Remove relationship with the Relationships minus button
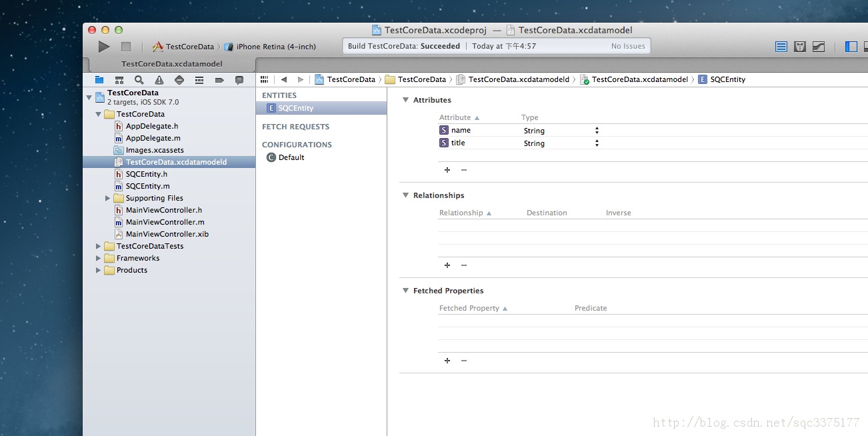 click(x=464, y=265)
